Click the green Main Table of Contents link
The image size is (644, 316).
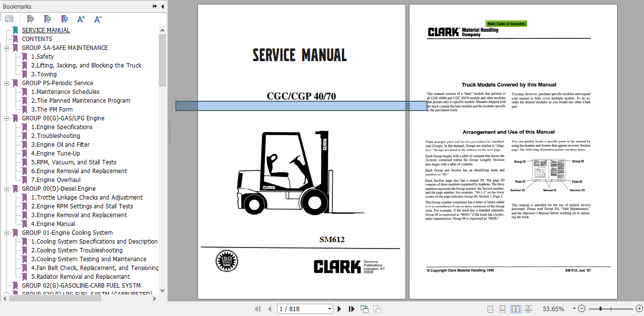pyautogui.click(x=506, y=23)
